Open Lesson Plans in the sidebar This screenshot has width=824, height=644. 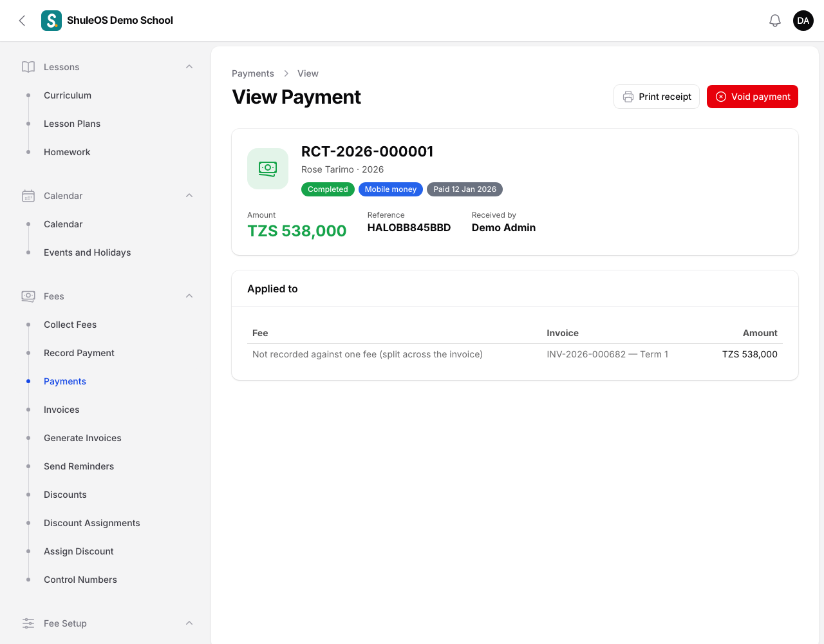pos(72,124)
